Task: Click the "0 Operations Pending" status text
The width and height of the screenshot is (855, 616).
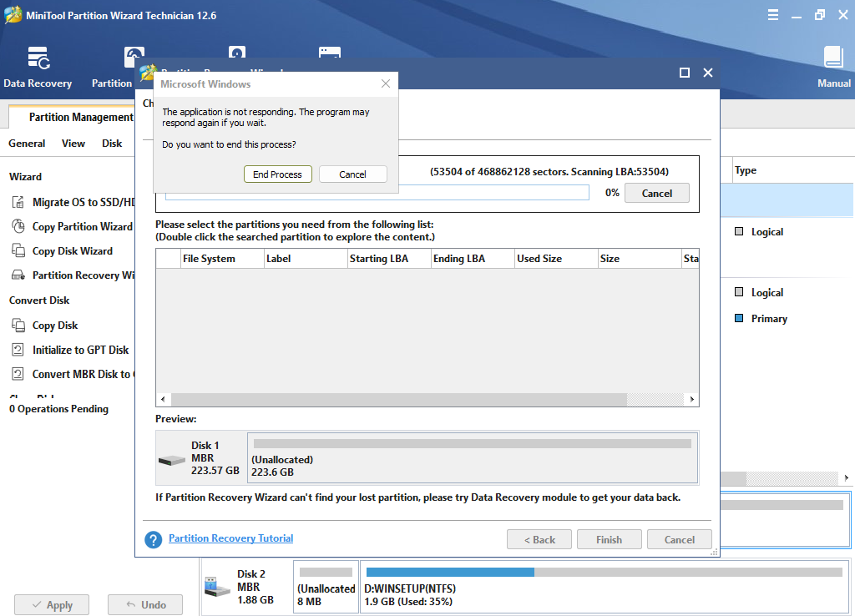Action: 59,409
